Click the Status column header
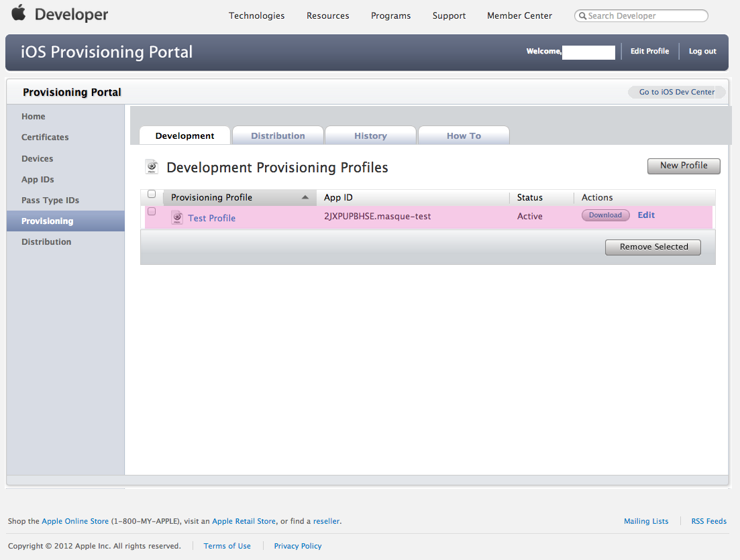Image resolution: width=740 pixels, height=560 pixels. [541, 197]
